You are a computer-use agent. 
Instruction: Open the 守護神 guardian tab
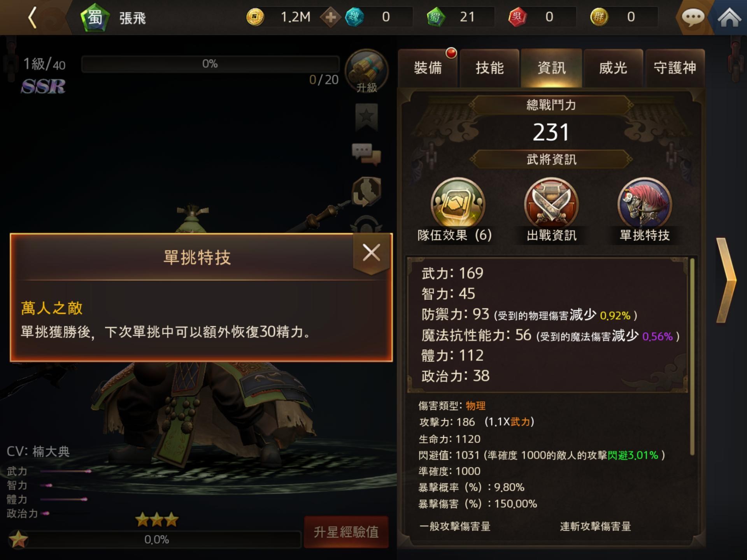point(675,68)
